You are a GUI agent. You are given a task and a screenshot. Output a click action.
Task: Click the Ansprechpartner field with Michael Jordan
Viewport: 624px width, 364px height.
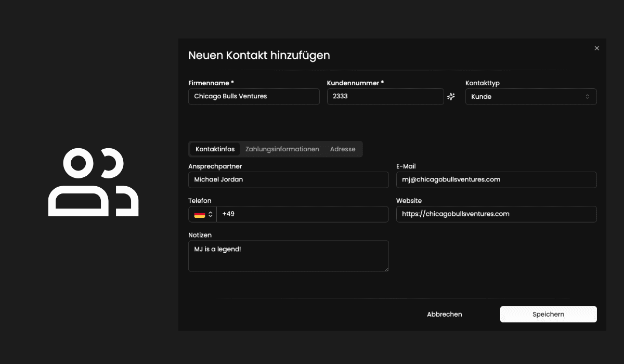coord(288,179)
